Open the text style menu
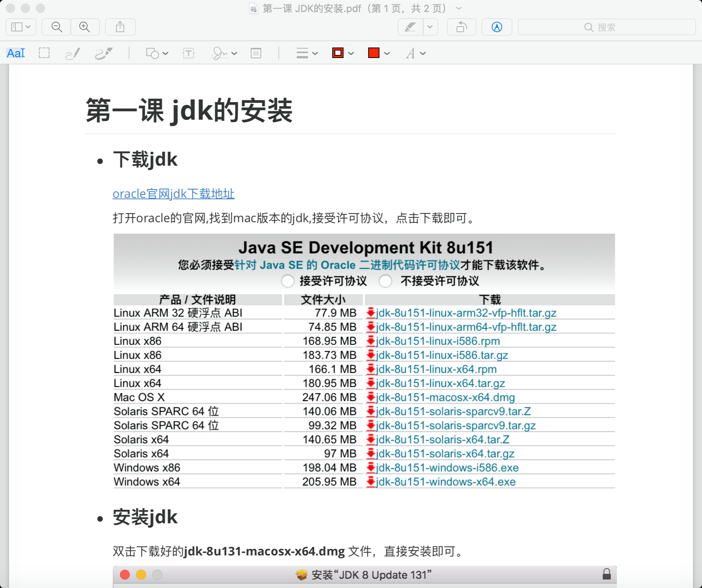This screenshot has height=588, width=702. click(x=416, y=53)
